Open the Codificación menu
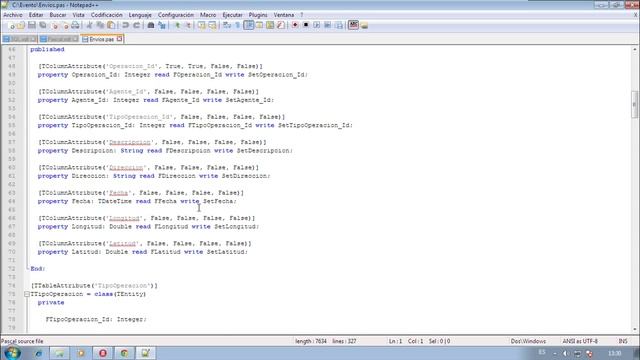This screenshot has height=360, width=640. [x=107, y=15]
